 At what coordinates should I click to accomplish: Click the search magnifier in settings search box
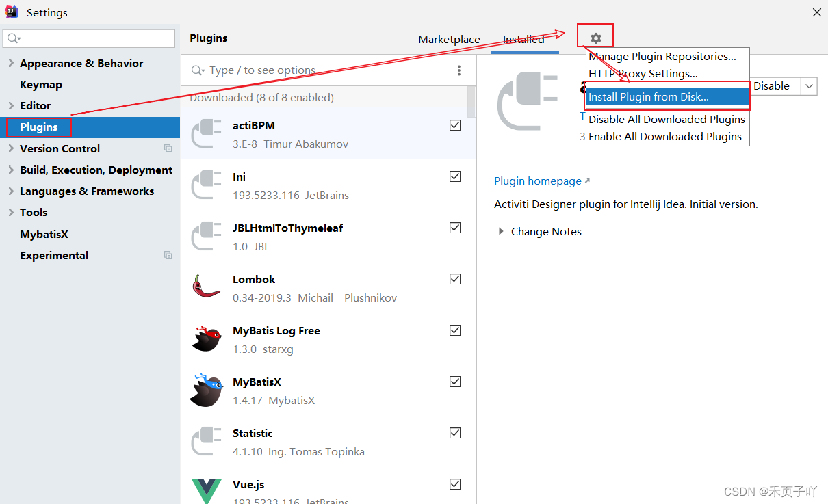[14, 38]
